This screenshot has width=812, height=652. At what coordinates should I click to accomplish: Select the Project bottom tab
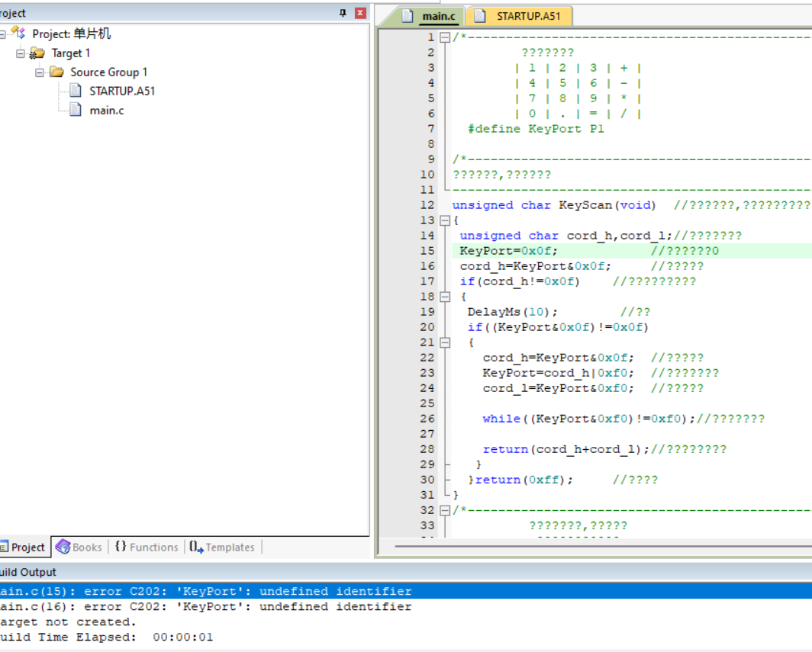[x=24, y=547]
